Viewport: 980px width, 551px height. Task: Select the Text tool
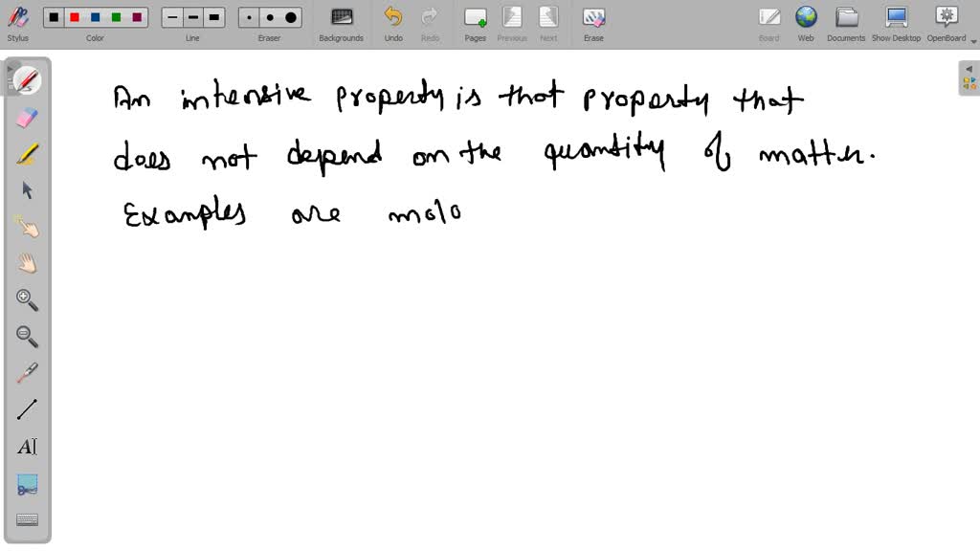pyautogui.click(x=26, y=446)
